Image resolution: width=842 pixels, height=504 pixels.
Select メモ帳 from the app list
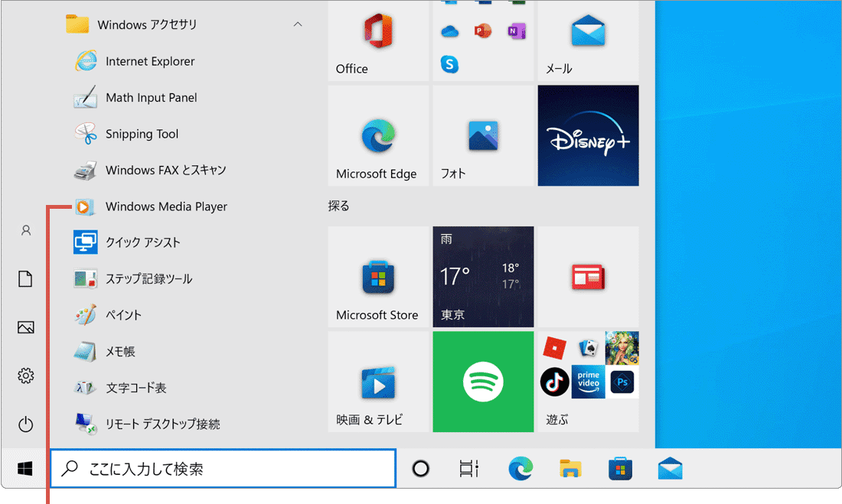coord(120,351)
